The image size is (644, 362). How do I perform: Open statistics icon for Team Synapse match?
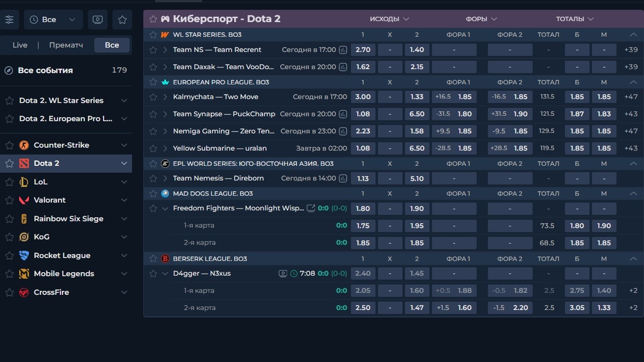coord(343,114)
